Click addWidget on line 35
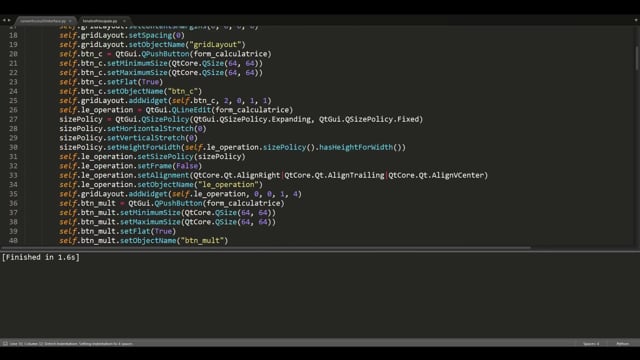The width and height of the screenshot is (640, 360). (x=148, y=194)
